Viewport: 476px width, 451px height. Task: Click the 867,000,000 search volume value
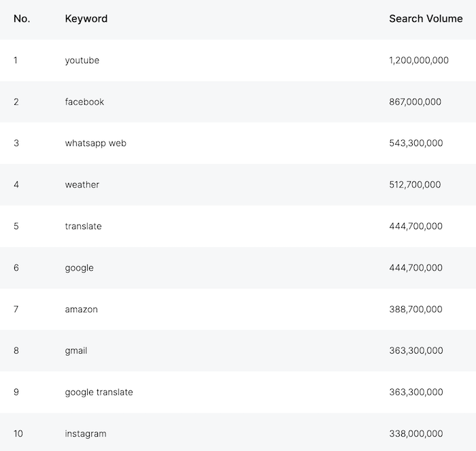[415, 102]
